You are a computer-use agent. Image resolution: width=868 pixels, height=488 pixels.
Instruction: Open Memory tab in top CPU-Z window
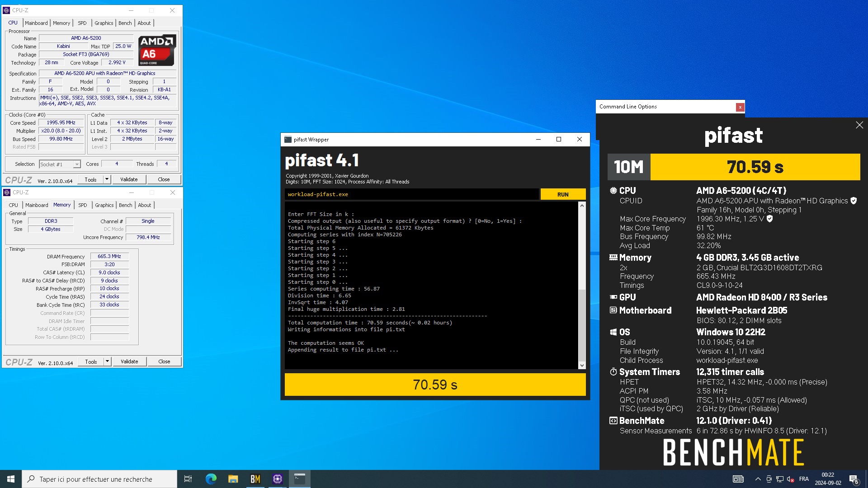(61, 23)
